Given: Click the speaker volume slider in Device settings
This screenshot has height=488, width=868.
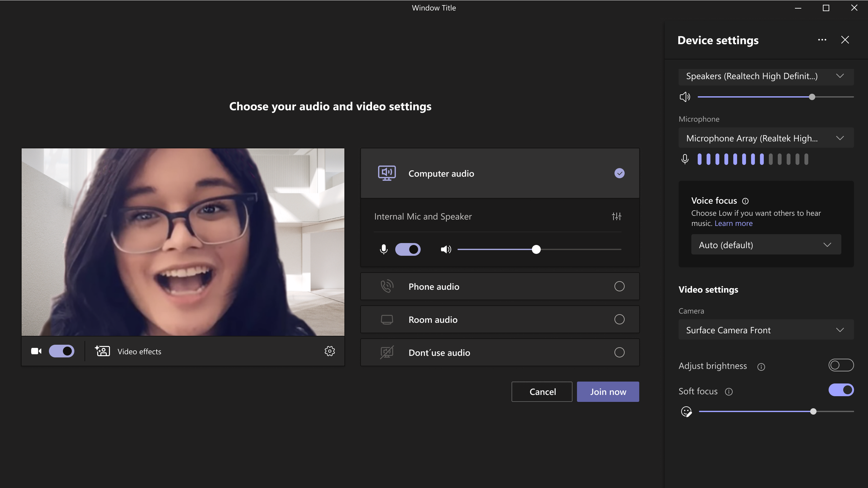Looking at the screenshot, I should tap(775, 97).
